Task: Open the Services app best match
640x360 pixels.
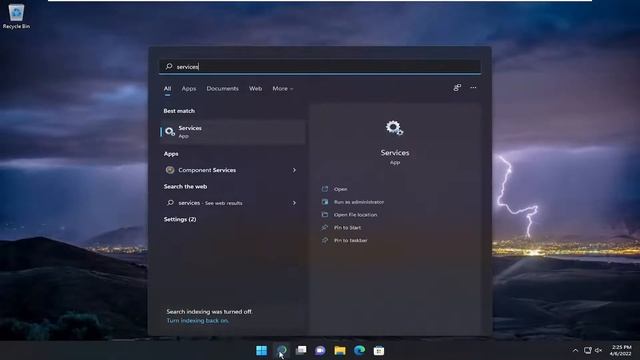Action: coord(233,132)
